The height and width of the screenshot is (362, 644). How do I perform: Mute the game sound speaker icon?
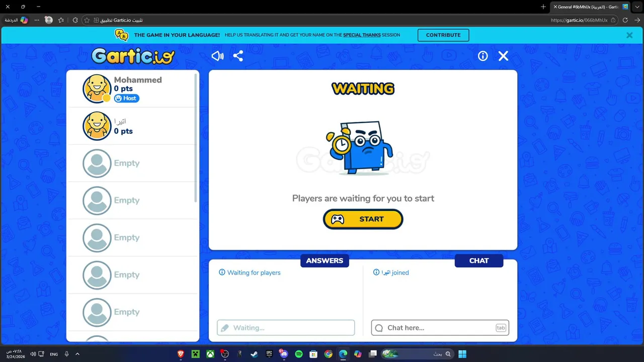coord(217,56)
